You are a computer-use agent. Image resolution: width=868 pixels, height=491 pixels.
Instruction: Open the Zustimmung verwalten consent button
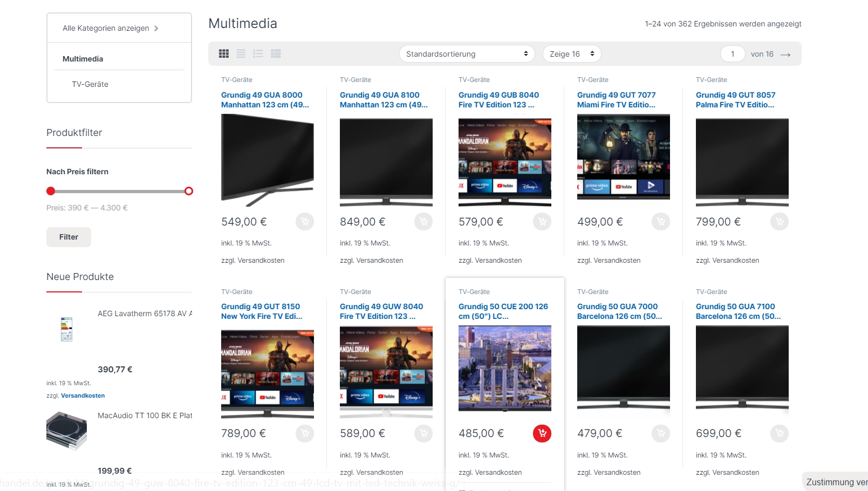point(836,482)
